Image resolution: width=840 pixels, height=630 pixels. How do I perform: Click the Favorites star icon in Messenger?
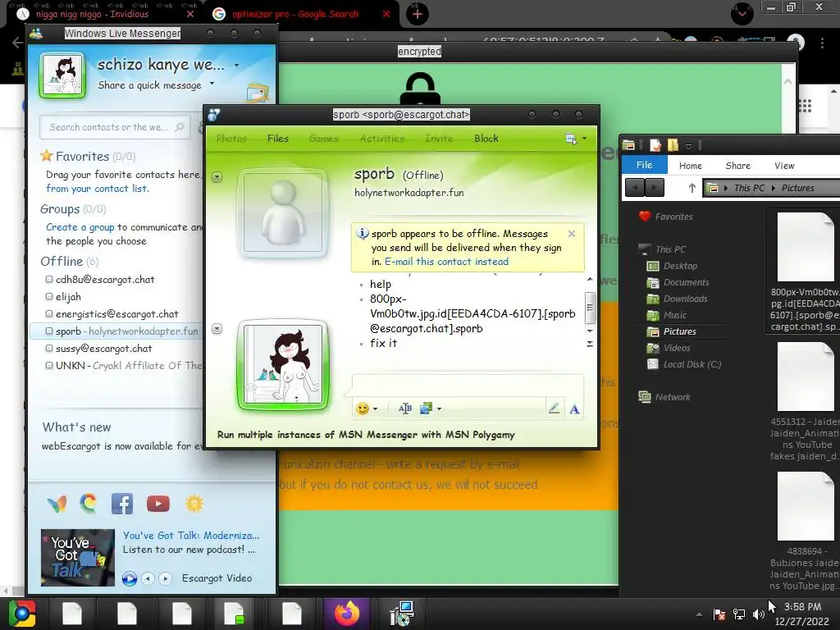[x=47, y=156]
